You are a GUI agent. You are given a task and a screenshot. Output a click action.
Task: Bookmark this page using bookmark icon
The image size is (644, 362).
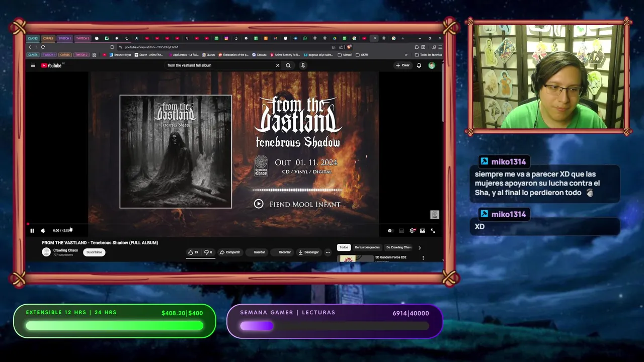tap(112, 47)
